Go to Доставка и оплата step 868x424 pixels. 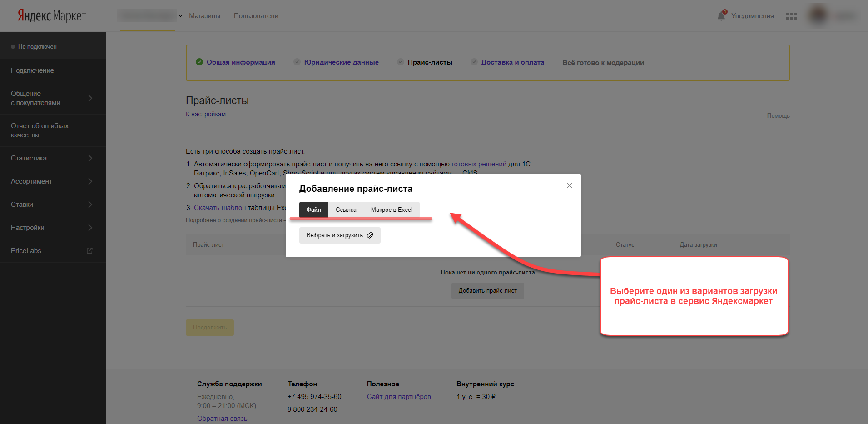(513, 62)
